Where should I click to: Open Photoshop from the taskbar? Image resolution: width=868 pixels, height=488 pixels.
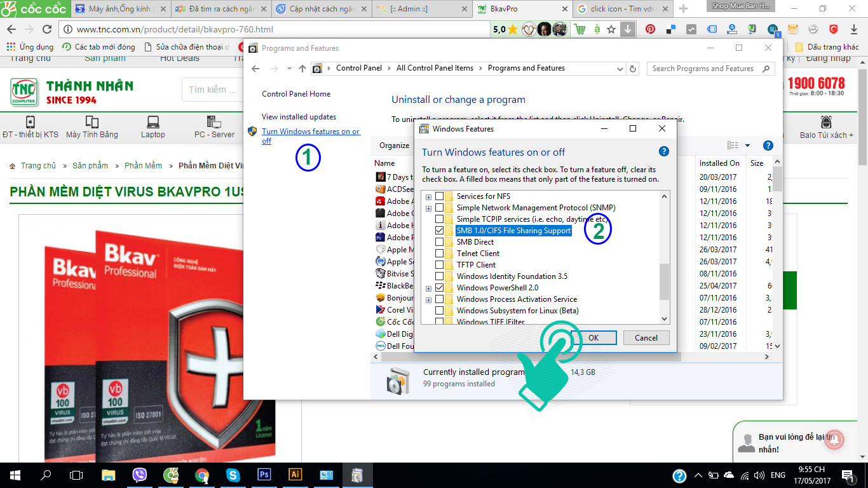click(x=264, y=475)
